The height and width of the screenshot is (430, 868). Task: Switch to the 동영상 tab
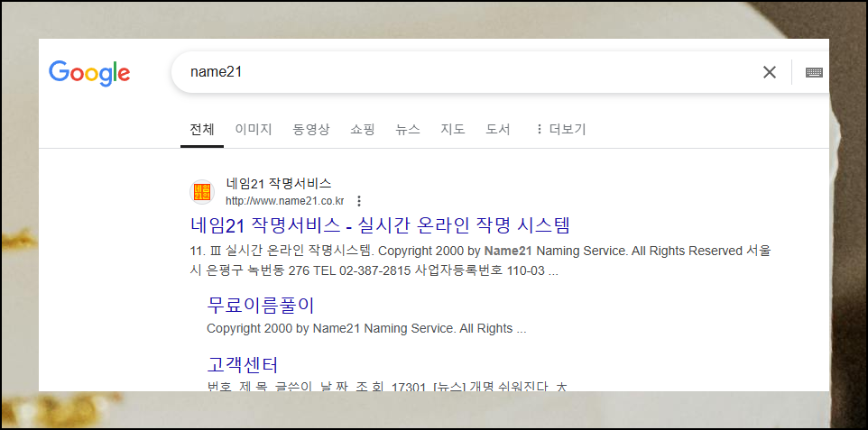coord(311,130)
